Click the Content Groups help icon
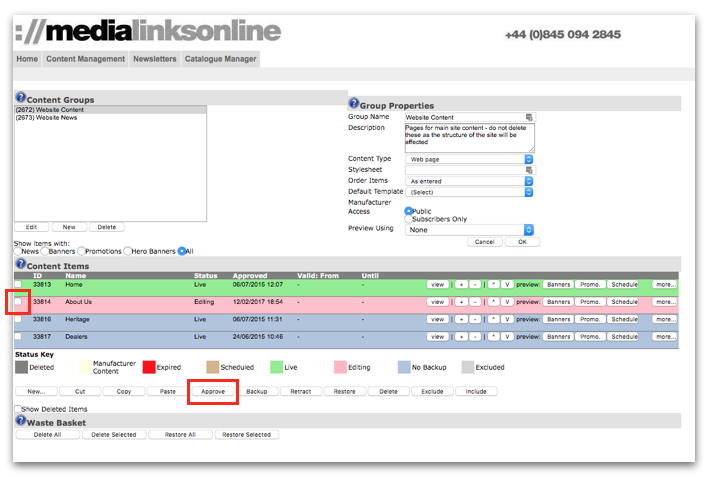 pyautogui.click(x=19, y=99)
